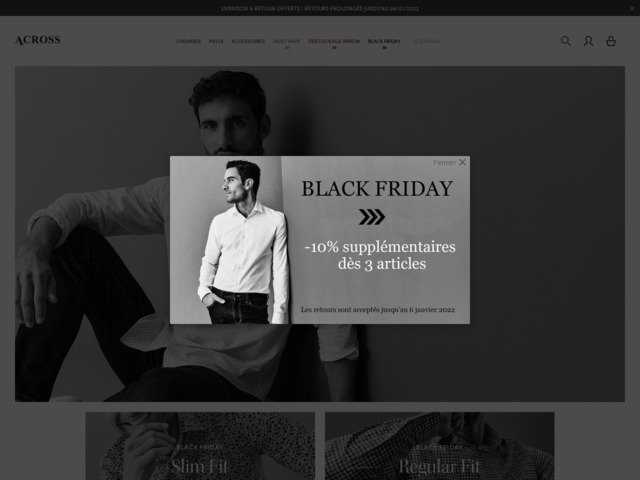Open the Accessoires menu

click(248, 41)
